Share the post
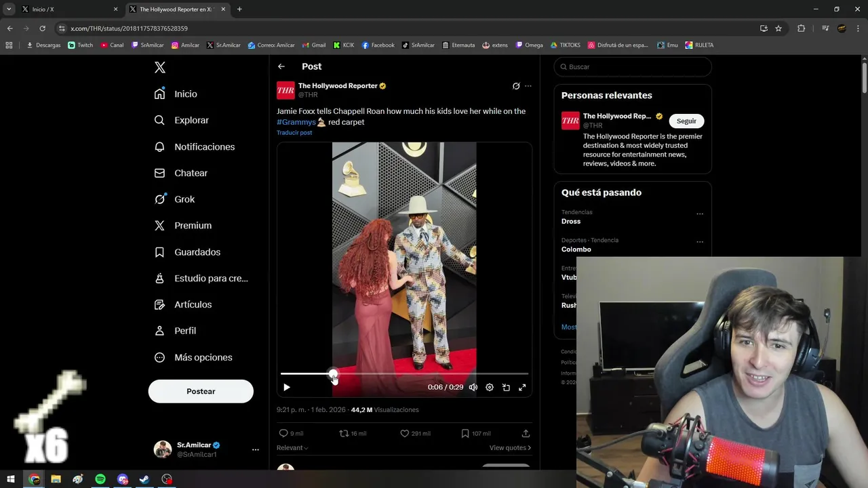 (x=526, y=433)
